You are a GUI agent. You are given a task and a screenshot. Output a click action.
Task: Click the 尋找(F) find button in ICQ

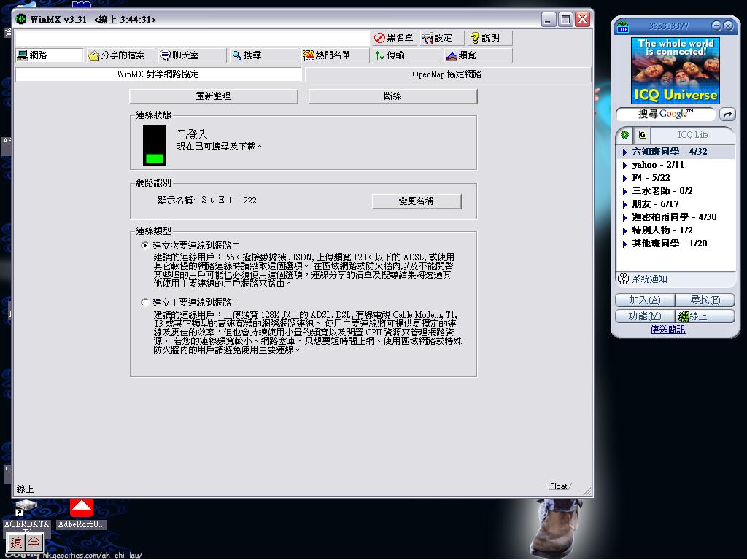point(705,300)
